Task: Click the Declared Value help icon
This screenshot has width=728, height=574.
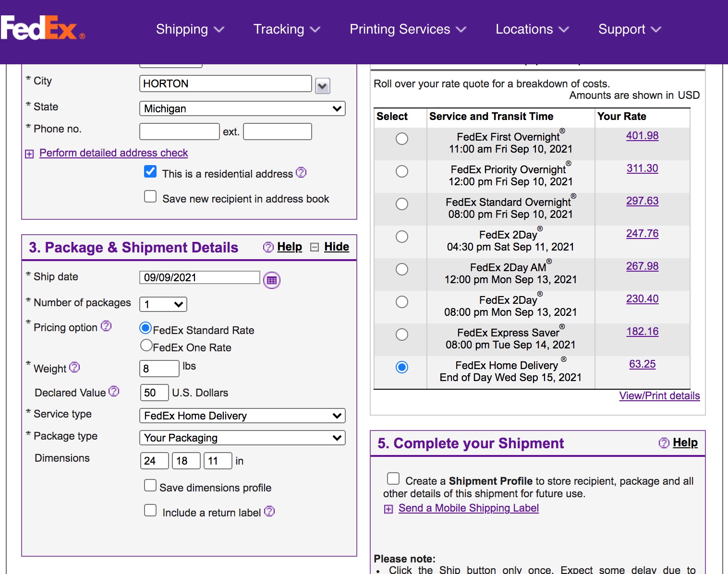Action: (114, 392)
